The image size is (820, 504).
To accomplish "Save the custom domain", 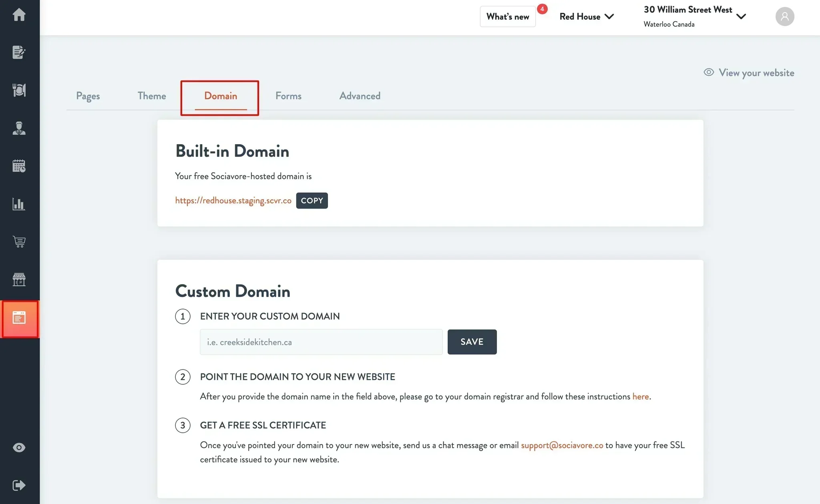I will pos(472,342).
